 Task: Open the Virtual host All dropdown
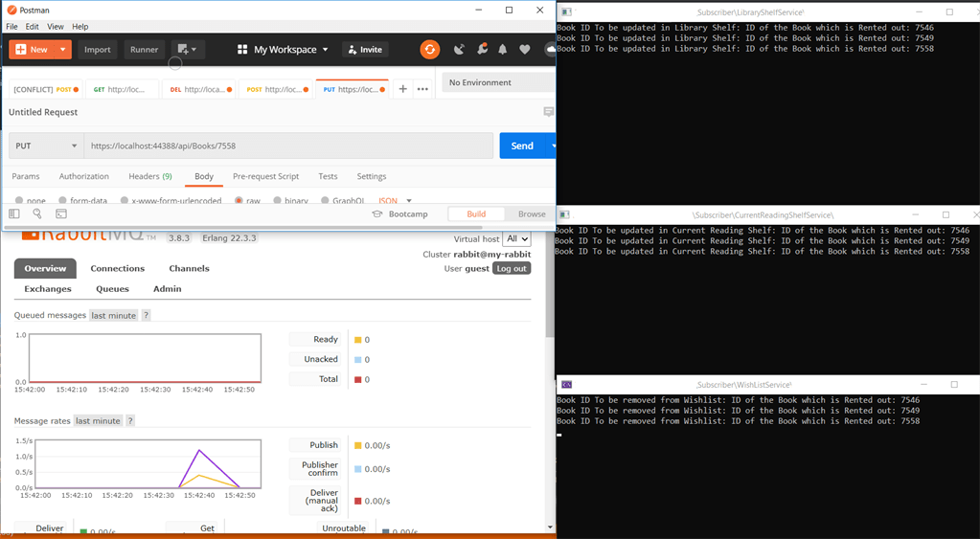(x=517, y=238)
